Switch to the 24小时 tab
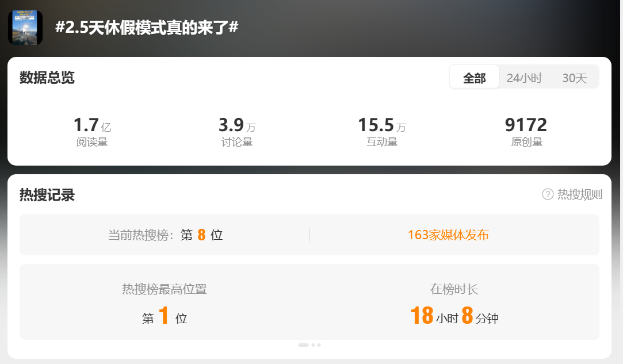 point(524,78)
